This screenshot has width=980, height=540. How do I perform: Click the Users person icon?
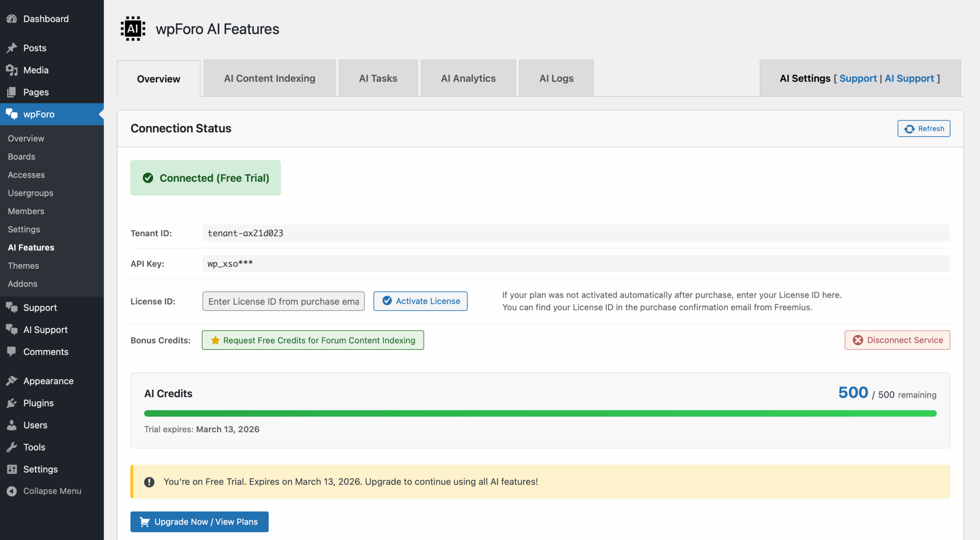coord(12,425)
